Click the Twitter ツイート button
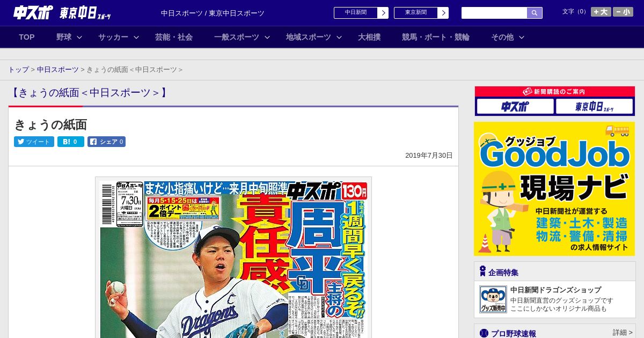The width and height of the screenshot is (644, 338). pos(34,142)
